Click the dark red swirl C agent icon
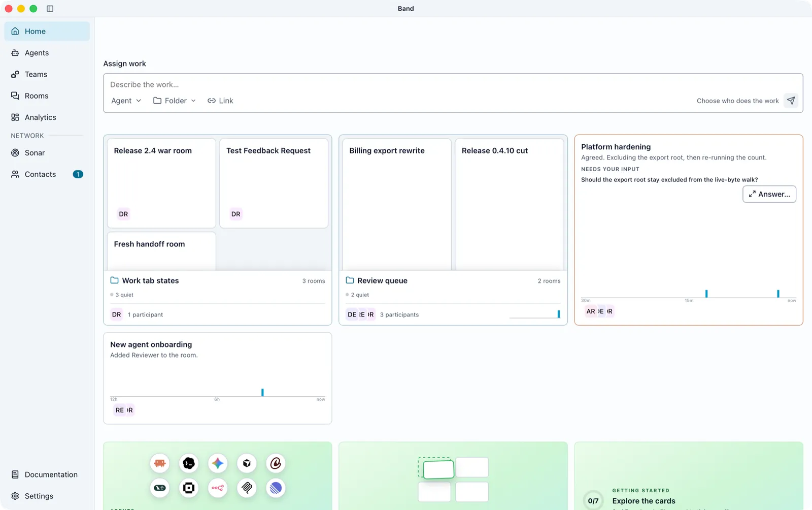The width and height of the screenshot is (812, 510). coord(276,463)
